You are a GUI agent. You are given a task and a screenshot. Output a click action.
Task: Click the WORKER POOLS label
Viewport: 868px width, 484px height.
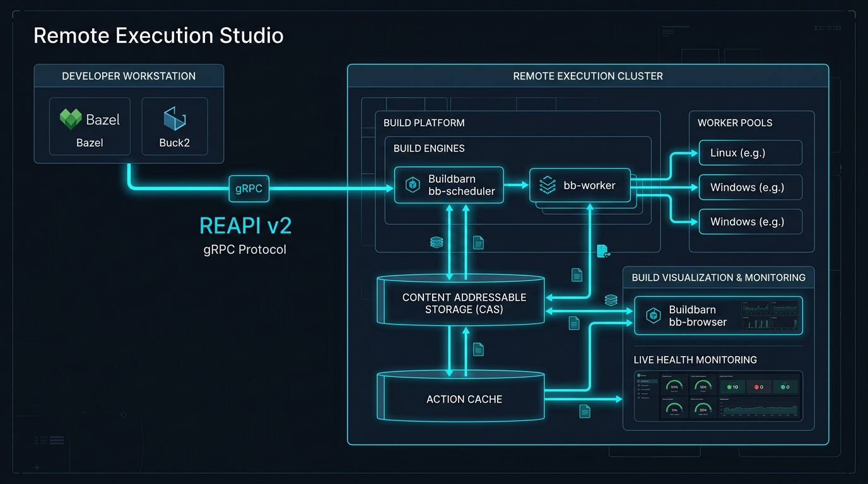pyautogui.click(x=735, y=123)
